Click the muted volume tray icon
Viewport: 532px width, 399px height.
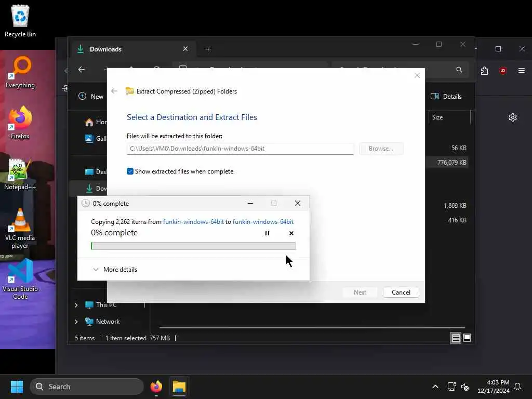(x=465, y=387)
